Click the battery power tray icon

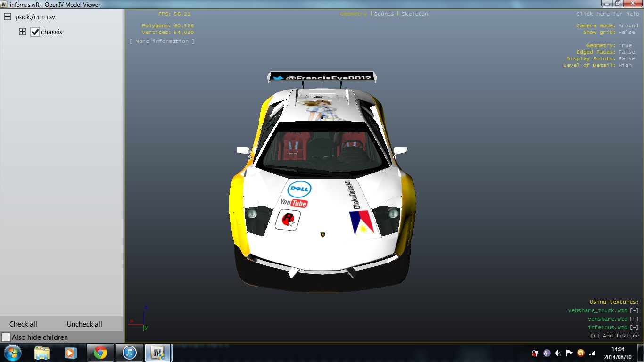point(536,353)
